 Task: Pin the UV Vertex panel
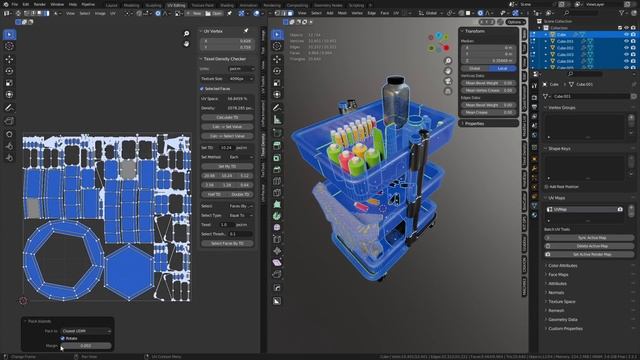(x=246, y=31)
